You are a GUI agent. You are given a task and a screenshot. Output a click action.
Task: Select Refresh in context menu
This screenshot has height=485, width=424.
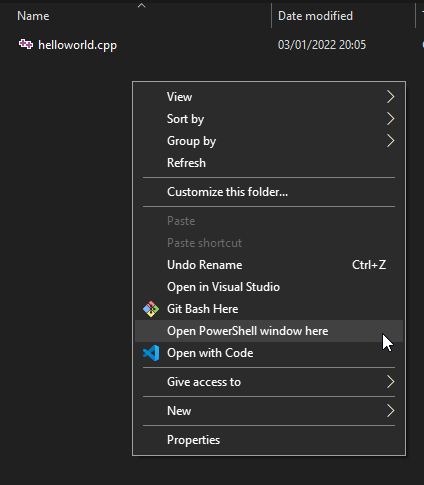pos(269,163)
